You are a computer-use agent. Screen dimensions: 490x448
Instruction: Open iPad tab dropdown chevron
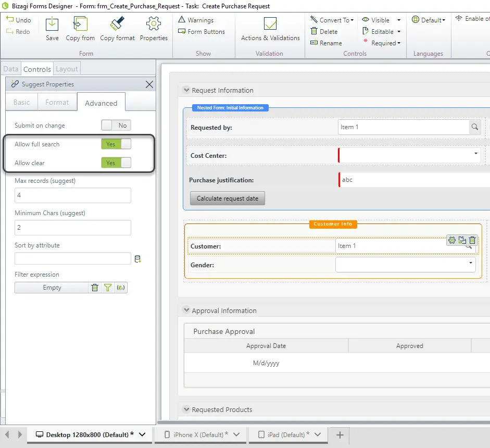318,434
